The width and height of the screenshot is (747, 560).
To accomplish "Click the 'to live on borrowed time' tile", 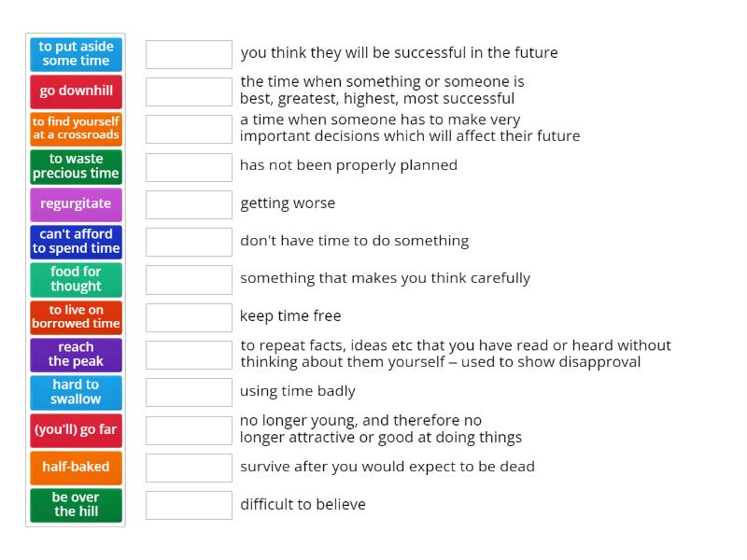I will pyautogui.click(x=76, y=316).
